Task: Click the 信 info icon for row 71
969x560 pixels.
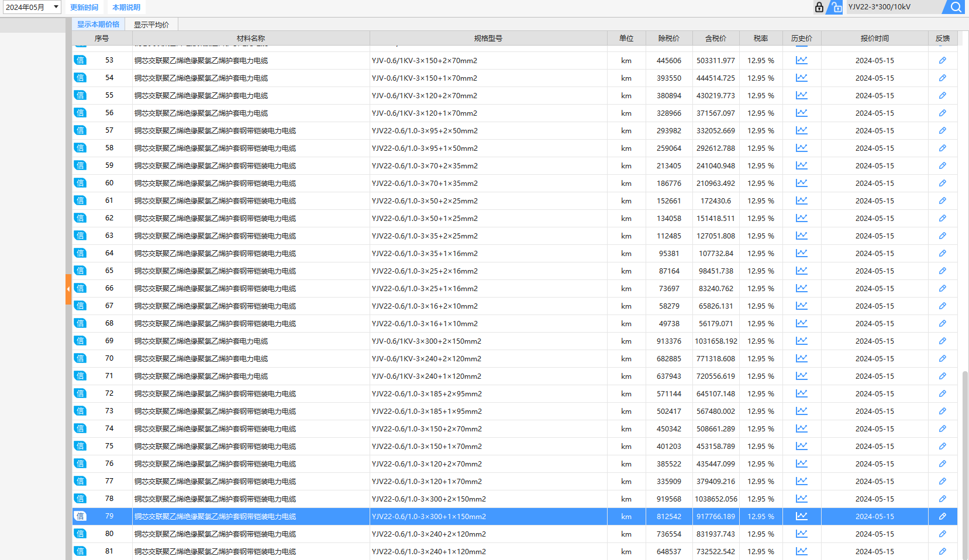Action: (80, 376)
